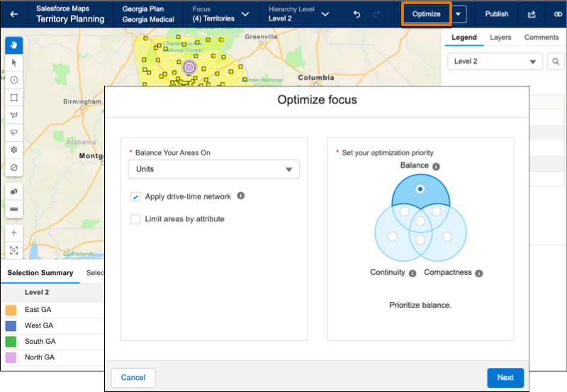Select the pointer arrow tool
567x392 pixels.
14,62
